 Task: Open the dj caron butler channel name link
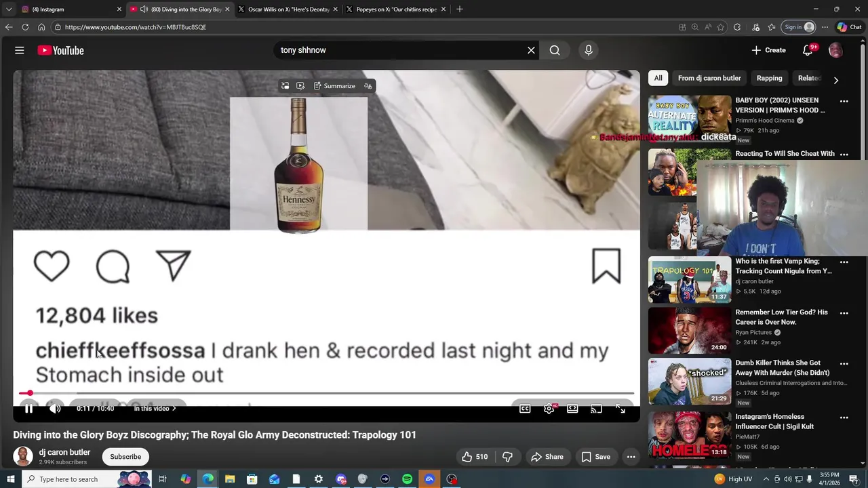click(64, 452)
